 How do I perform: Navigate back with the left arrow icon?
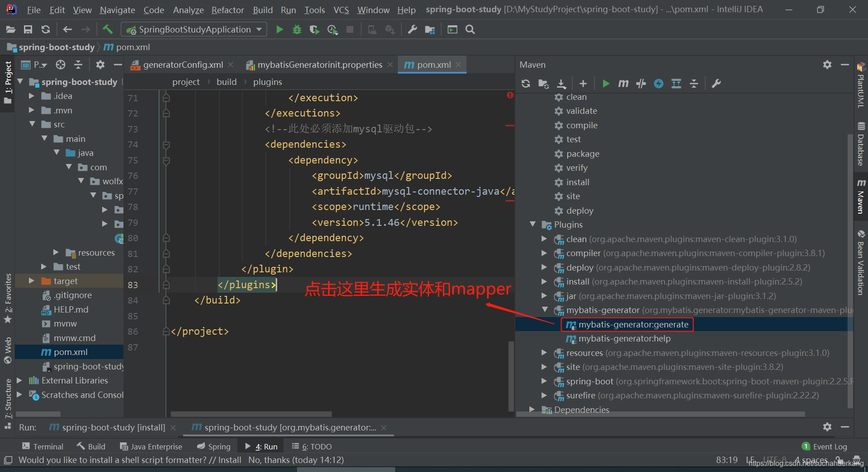(x=68, y=29)
